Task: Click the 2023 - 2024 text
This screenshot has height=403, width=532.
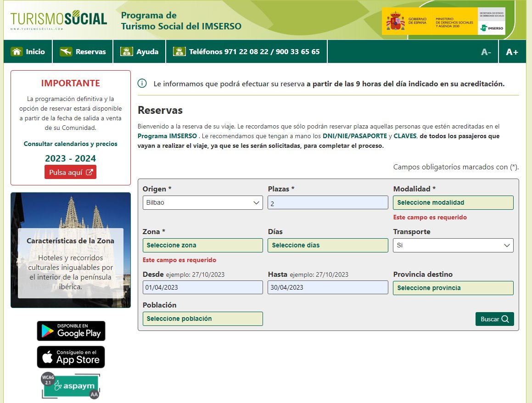Action: point(71,158)
